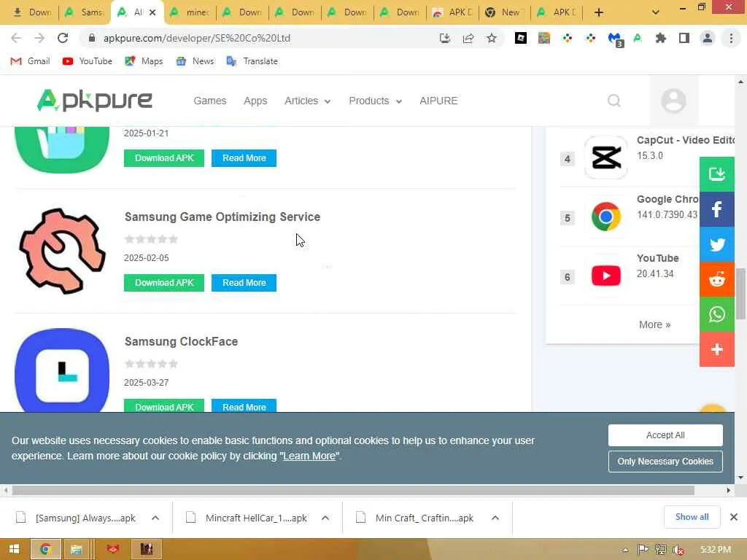Image resolution: width=747 pixels, height=560 pixels.
Task: Read More about Samsung Game Optimizing Service
Action: click(244, 283)
